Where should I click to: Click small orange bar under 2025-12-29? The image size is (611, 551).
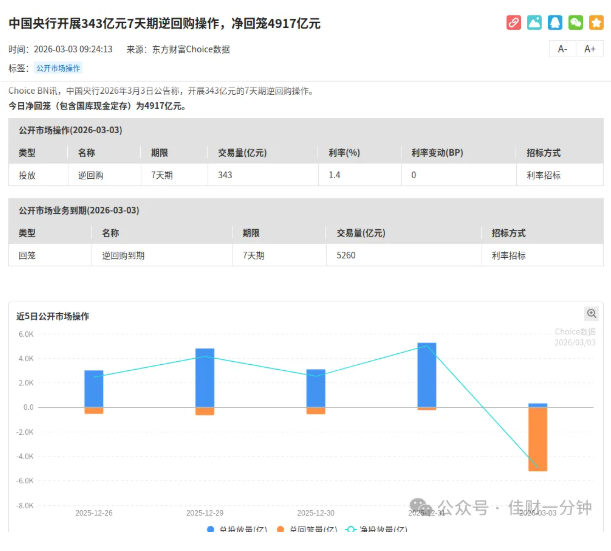205,411
